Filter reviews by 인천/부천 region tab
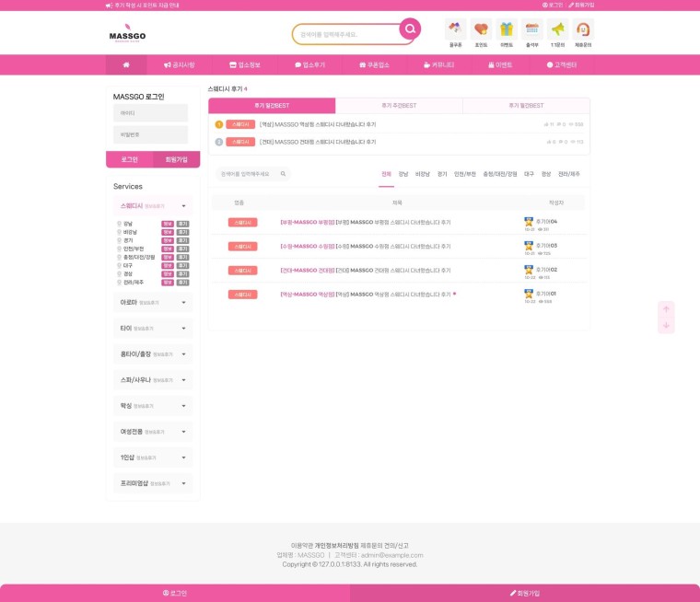Screen dimensions: 700x602 pos(465,174)
